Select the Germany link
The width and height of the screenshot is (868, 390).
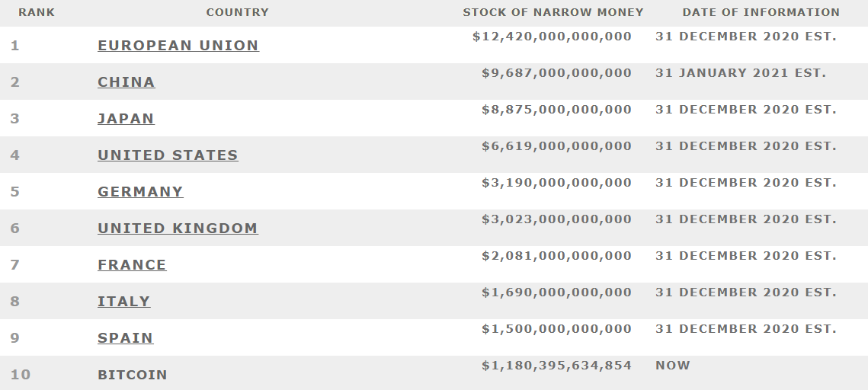pyautogui.click(x=140, y=192)
